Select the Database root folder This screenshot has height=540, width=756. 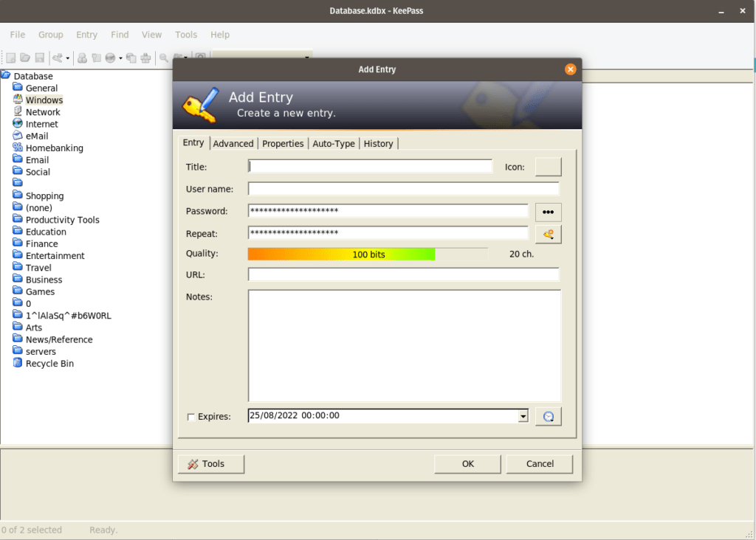coord(33,76)
